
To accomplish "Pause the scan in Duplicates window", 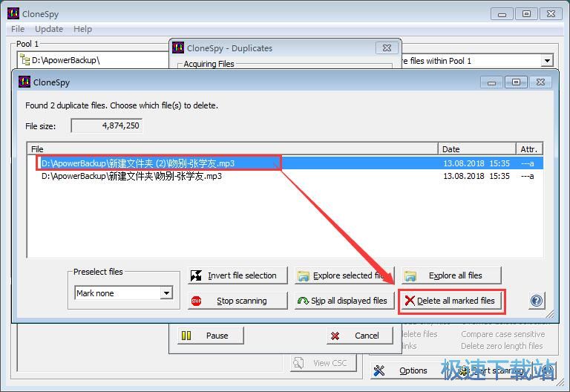I will click(211, 336).
